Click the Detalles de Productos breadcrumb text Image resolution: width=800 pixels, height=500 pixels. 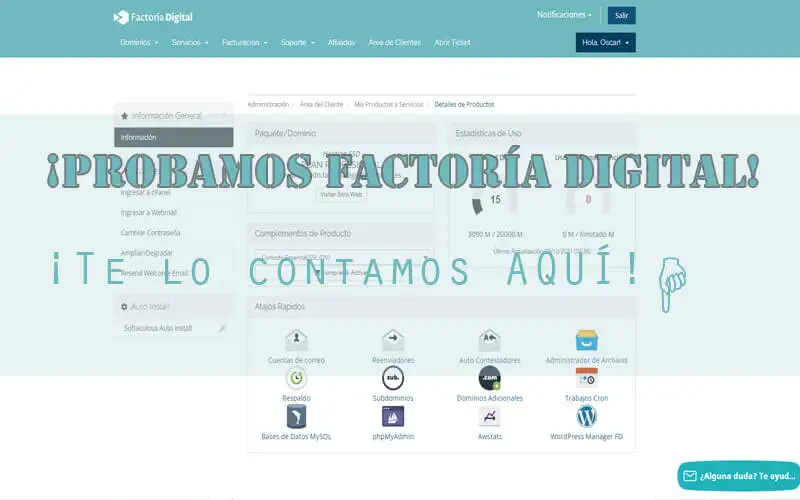(x=464, y=104)
